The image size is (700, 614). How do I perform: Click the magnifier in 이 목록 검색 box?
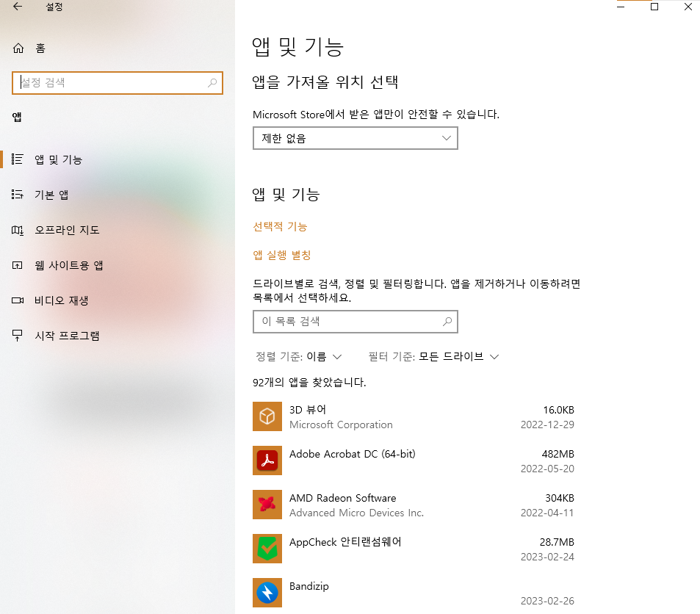click(447, 322)
